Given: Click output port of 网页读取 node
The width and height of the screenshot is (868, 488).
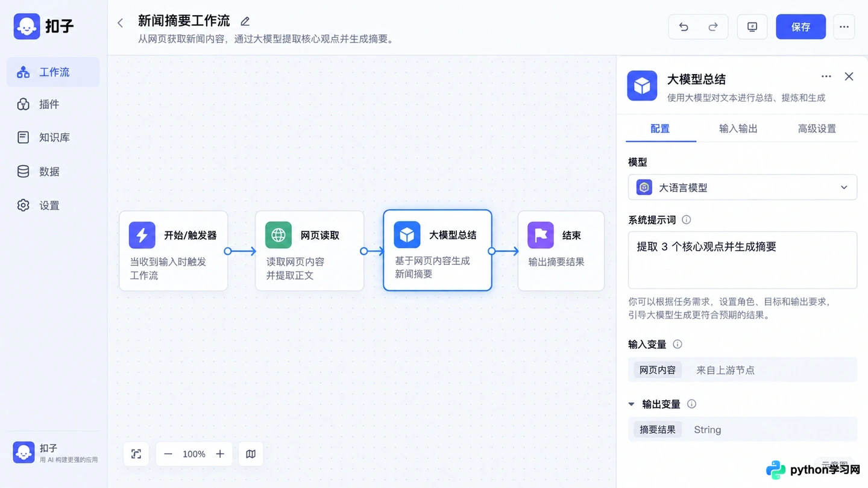Looking at the screenshot, I should 364,251.
